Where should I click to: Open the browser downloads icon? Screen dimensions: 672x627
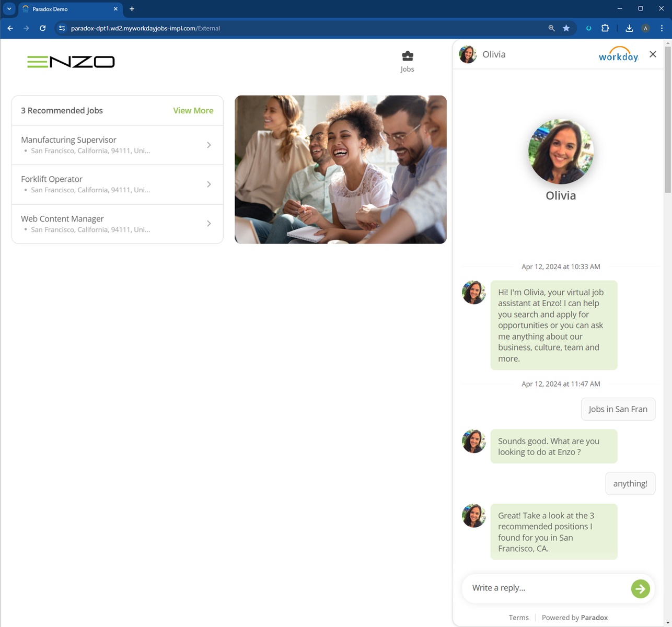[x=629, y=28]
